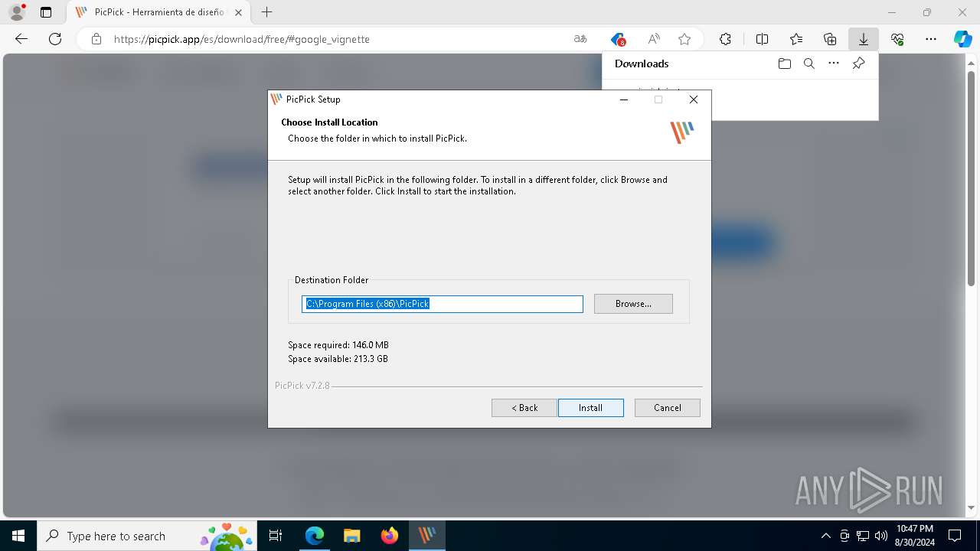
Task: Open Browser essentials icon
Action: click(897, 39)
